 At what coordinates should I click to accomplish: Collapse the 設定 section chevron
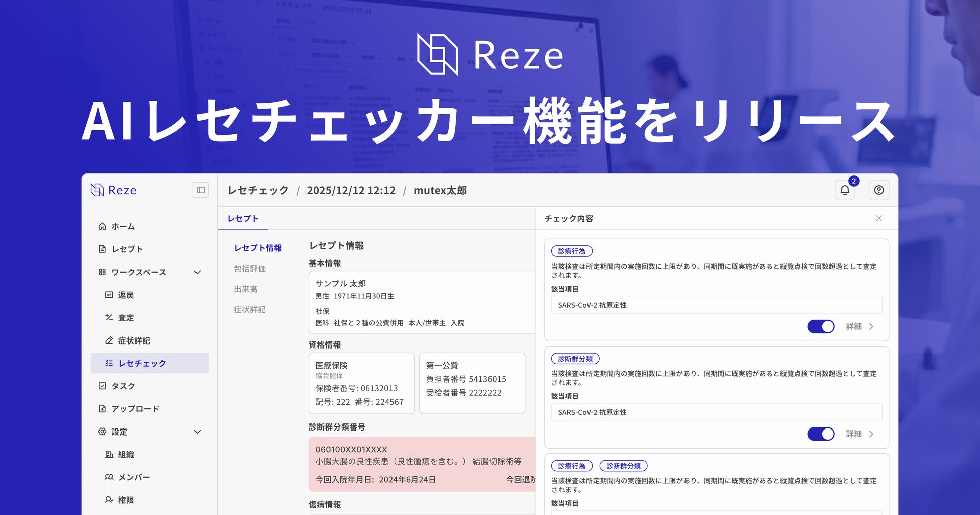click(198, 432)
